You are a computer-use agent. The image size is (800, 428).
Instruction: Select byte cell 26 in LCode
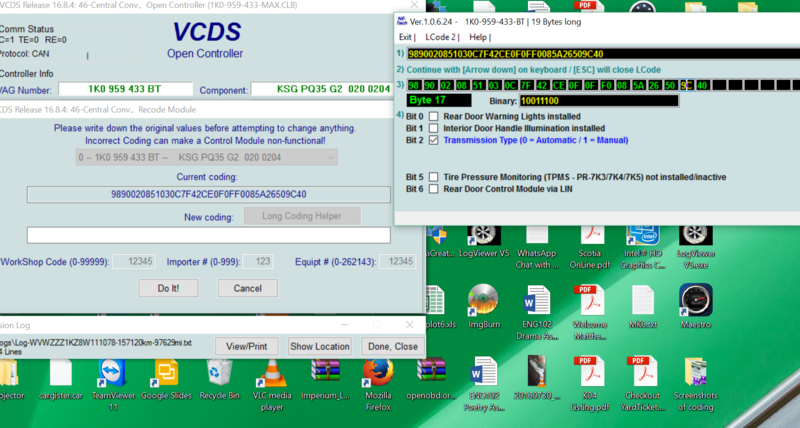point(654,85)
